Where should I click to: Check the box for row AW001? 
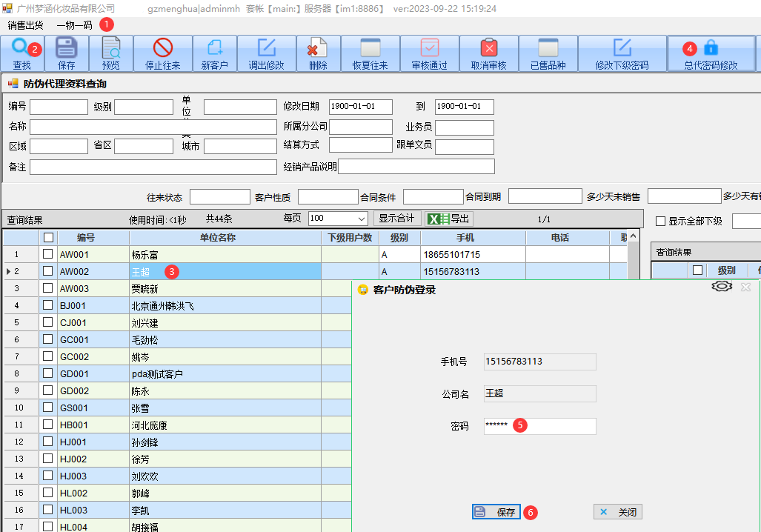click(48, 254)
